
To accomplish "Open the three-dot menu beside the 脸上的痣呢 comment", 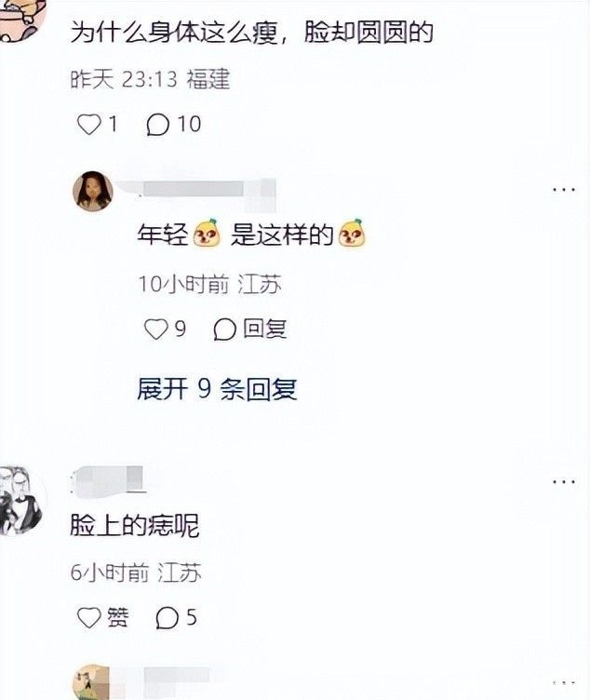I will click(x=564, y=482).
